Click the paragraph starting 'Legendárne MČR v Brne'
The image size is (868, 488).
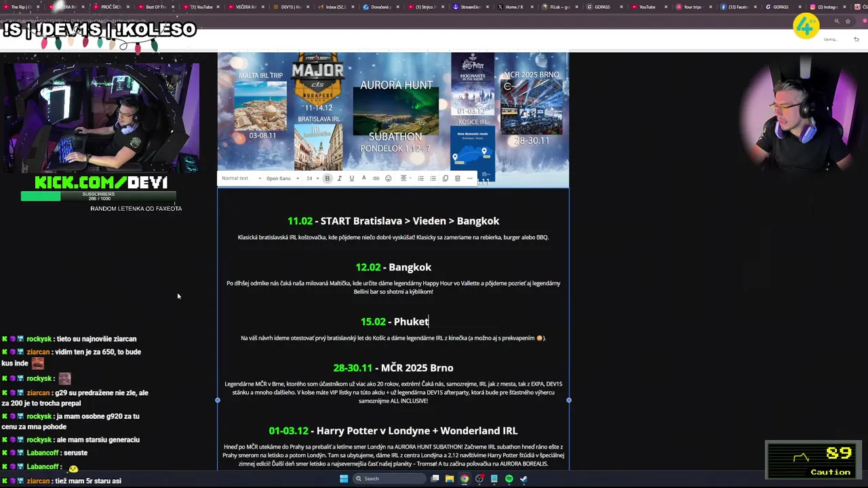tap(393, 392)
